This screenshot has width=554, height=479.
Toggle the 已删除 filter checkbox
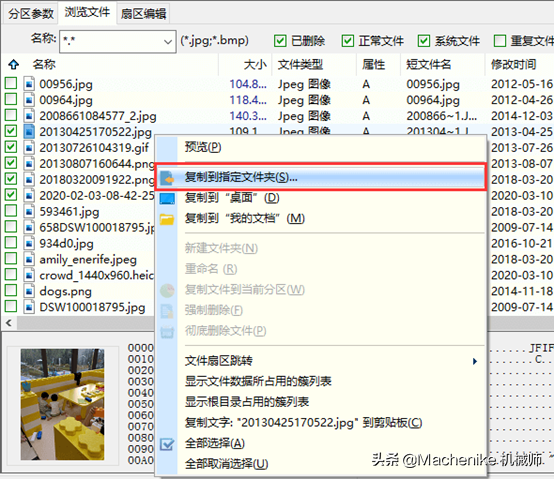[280, 41]
